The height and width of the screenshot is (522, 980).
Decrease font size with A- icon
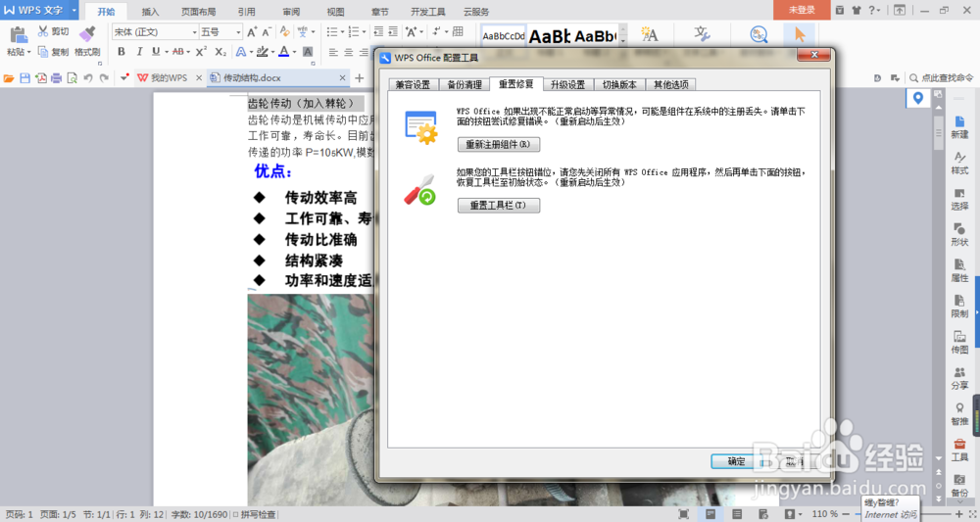point(267,32)
